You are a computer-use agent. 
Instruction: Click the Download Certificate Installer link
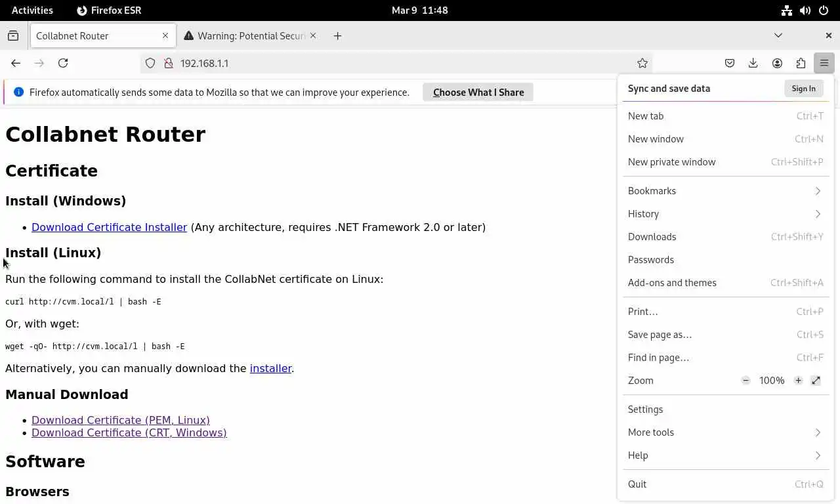pyautogui.click(x=109, y=227)
